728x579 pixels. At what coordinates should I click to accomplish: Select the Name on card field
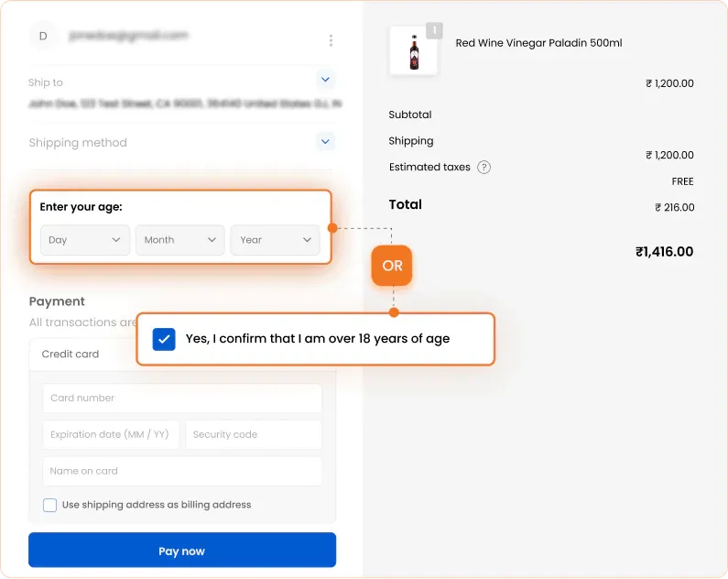[x=182, y=471]
